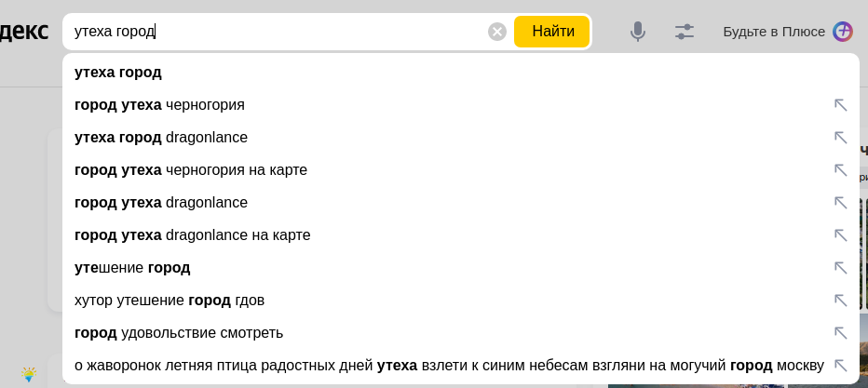Activate voice search microphone icon
Viewport: 868px width, 388px height.
(638, 32)
